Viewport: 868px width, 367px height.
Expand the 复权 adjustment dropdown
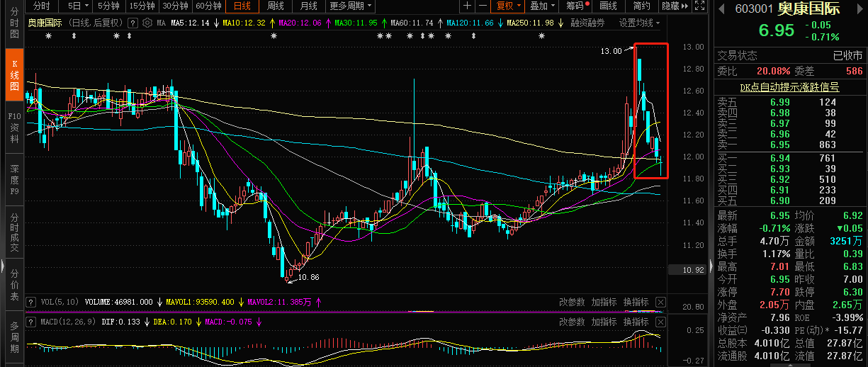click(x=508, y=6)
